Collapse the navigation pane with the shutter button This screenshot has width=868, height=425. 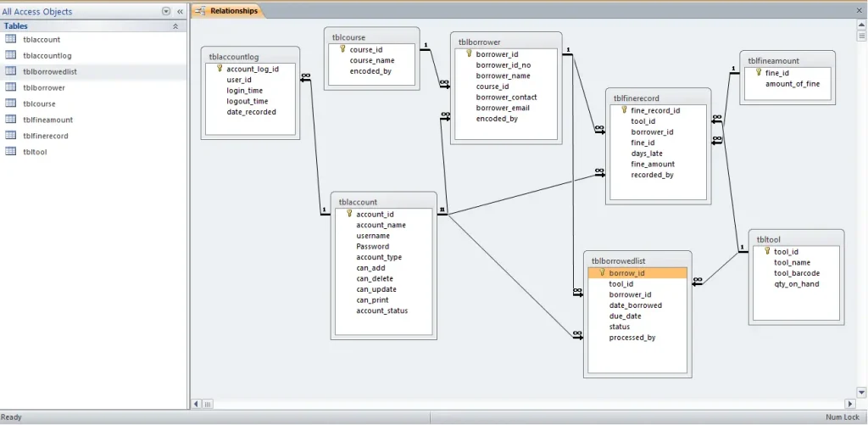click(180, 12)
